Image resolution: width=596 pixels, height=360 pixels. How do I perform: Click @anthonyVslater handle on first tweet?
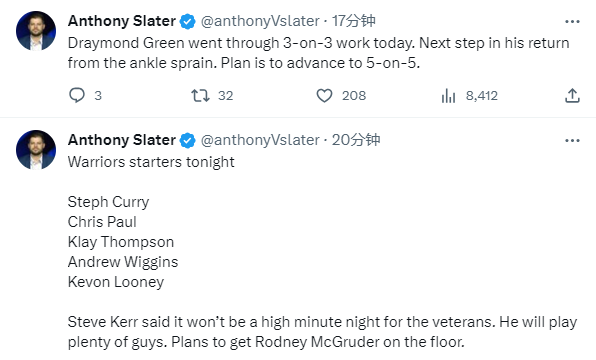[260, 21]
